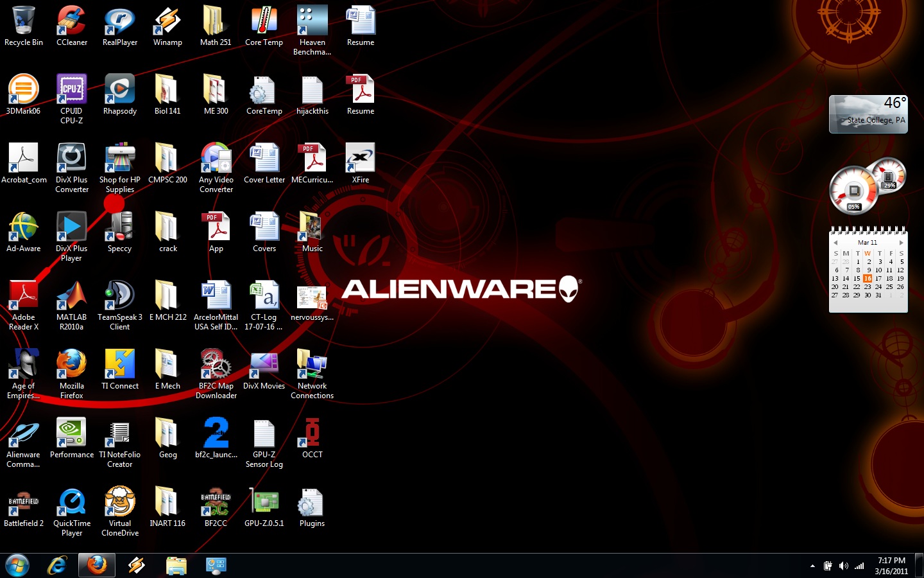Open the State College weather gadget
The image size is (924, 578).
tap(868, 114)
